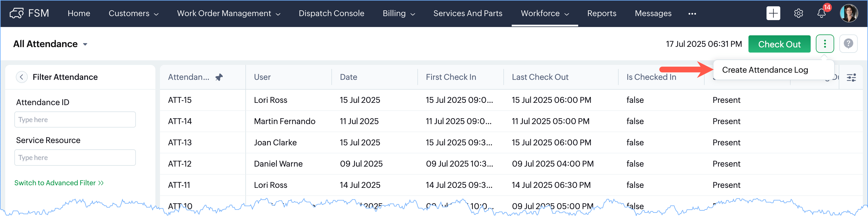The height and width of the screenshot is (216, 868).
Task: Select Create Attendance Log menu option
Action: (x=765, y=70)
